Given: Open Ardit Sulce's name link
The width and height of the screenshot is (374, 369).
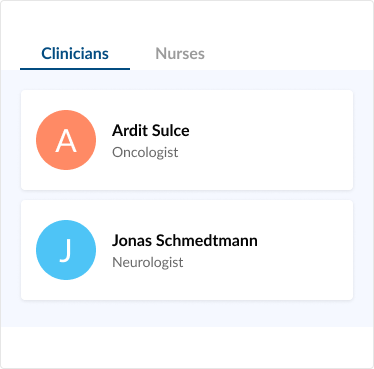Looking at the screenshot, I should [151, 130].
